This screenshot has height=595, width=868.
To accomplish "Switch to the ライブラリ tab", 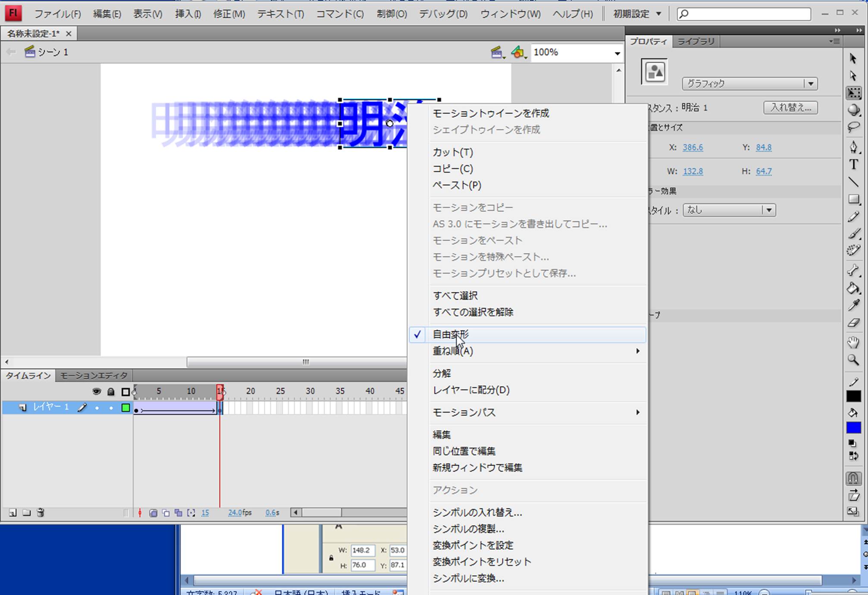I will 696,41.
